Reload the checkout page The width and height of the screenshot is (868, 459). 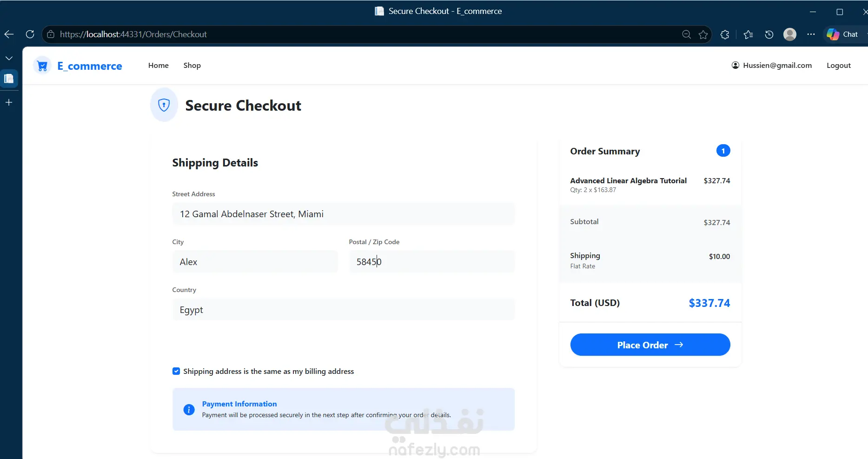tap(30, 34)
